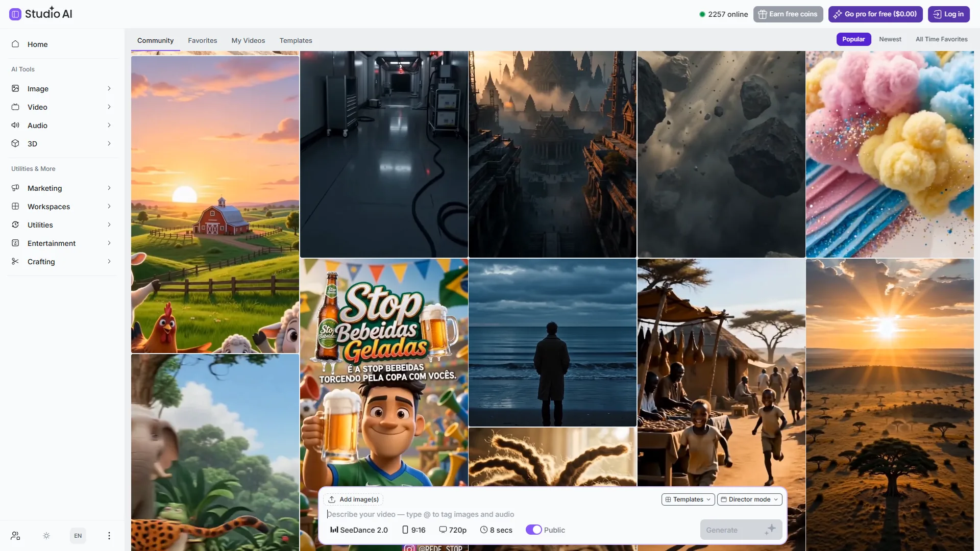Click the 3D cube icon in sidebar
Viewport: 980px width, 551px height.
(x=15, y=143)
